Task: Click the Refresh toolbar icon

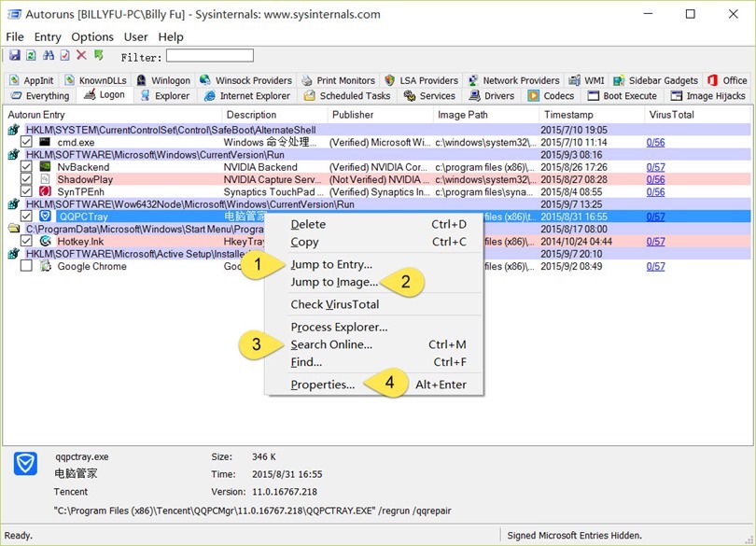Action: click(x=31, y=55)
